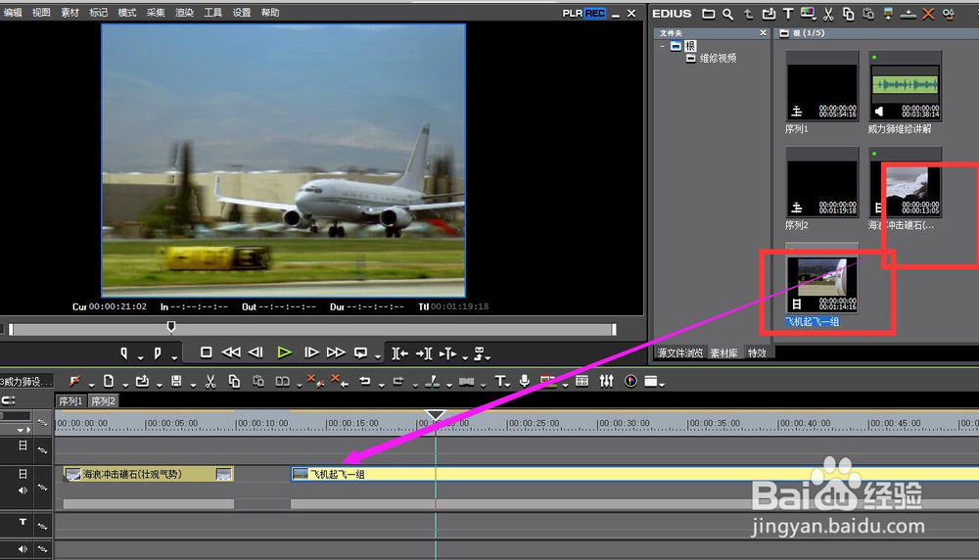Screen dimensions: 979x560
Task: Click the Add to Timeline icon in bin toolbar
Action: (x=909, y=14)
